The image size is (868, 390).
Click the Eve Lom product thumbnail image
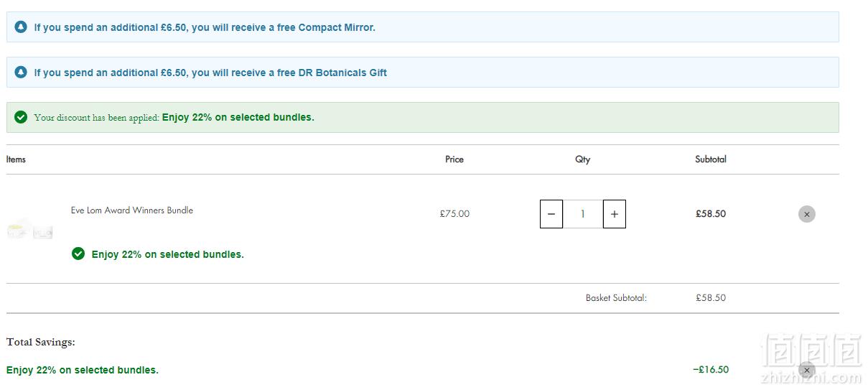[30, 228]
